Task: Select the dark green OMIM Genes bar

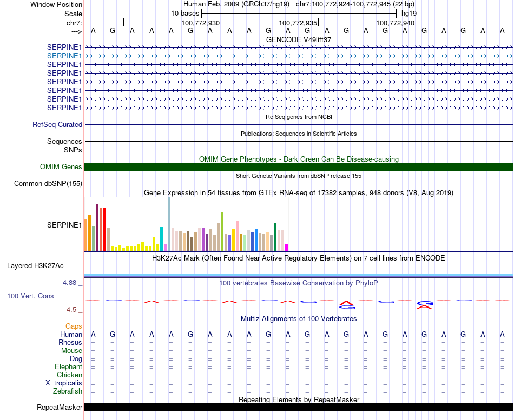Action: click(x=299, y=166)
